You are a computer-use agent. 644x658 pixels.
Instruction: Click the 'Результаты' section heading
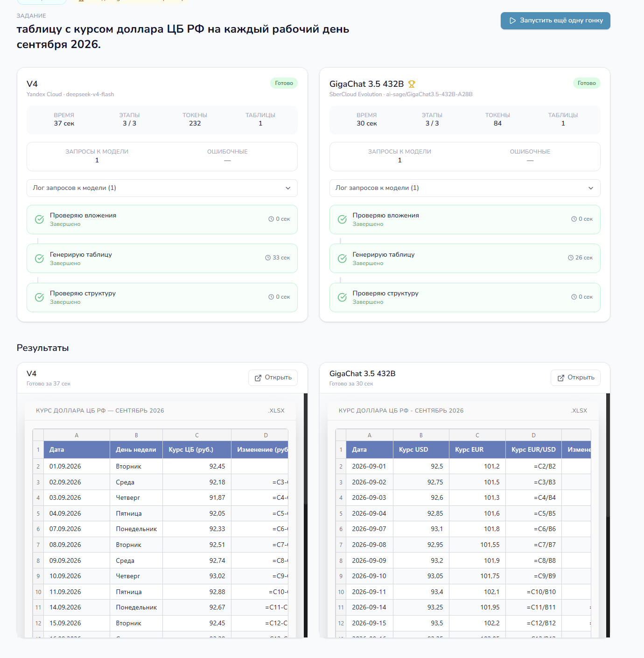(x=43, y=348)
